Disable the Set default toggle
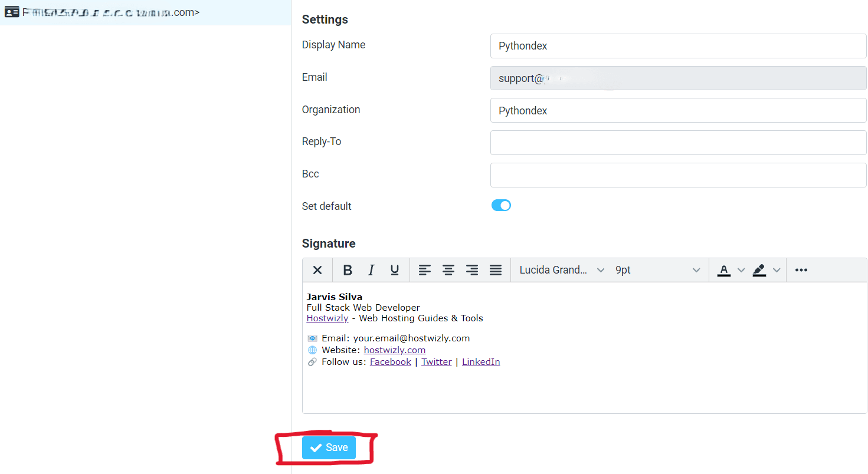This screenshot has height=474, width=868. (501, 205)
